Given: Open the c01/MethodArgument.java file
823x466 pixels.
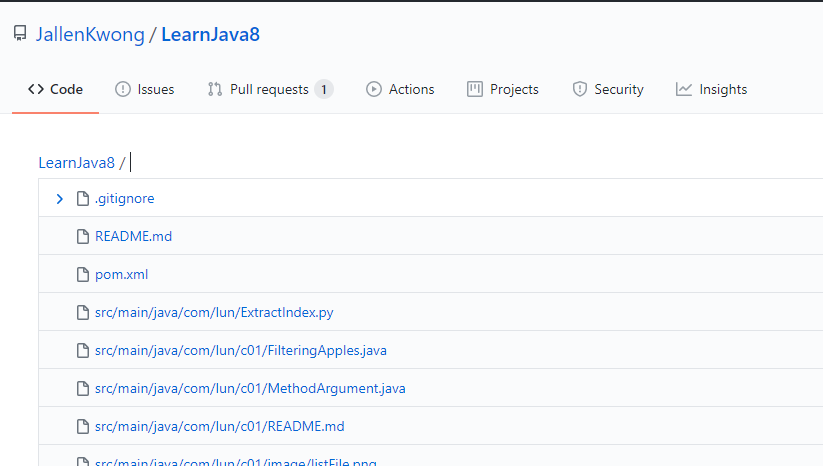Looking at the screenshot, I should click(x=250, y=388).
